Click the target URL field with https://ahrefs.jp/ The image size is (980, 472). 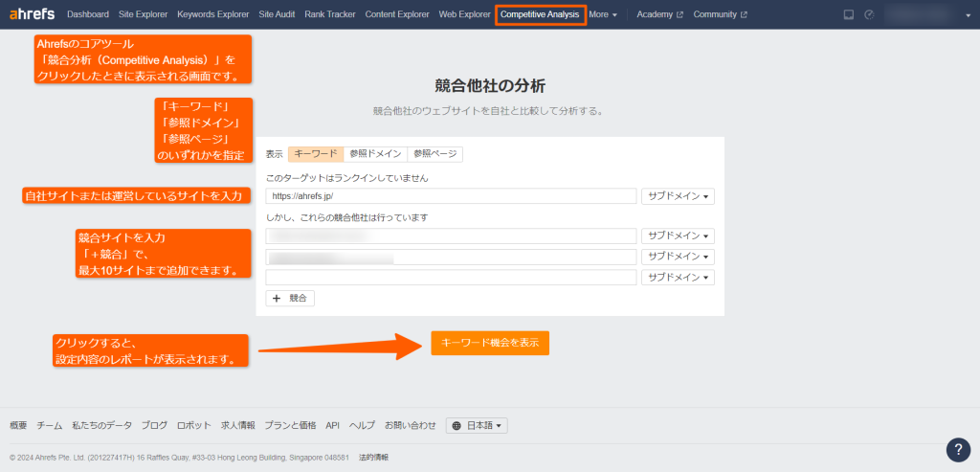pos(451,196)
